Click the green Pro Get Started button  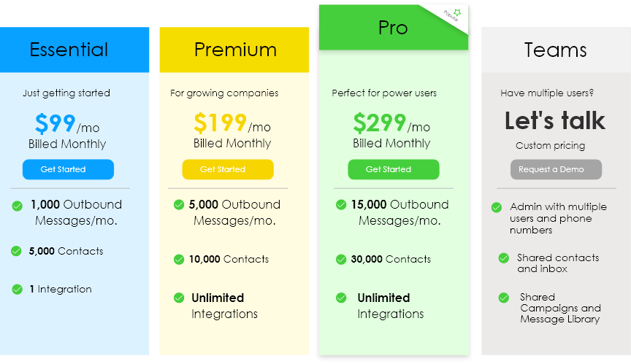coord(393,169)
